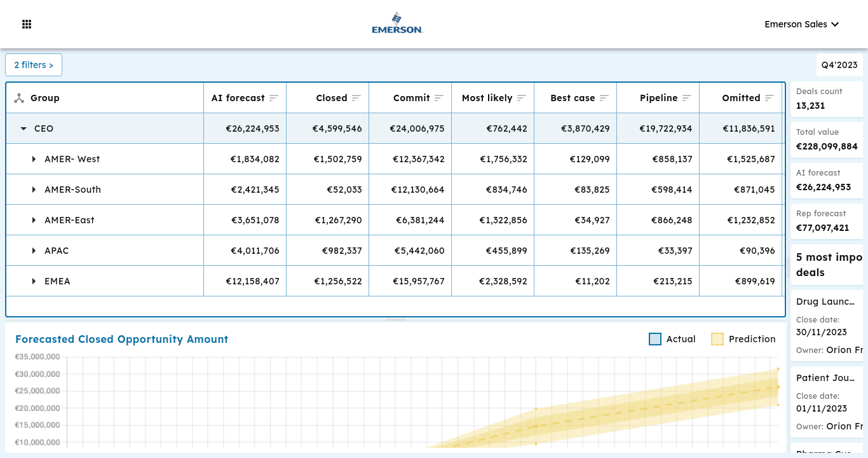868x458 pixels.
Task: Expand the AMER-South row
Action: [x=34, y=190]
